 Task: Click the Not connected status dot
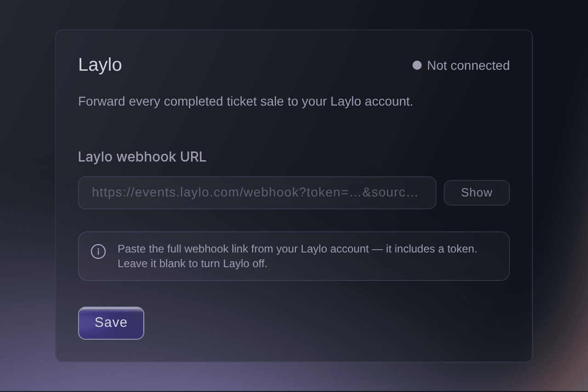(417, 65)
